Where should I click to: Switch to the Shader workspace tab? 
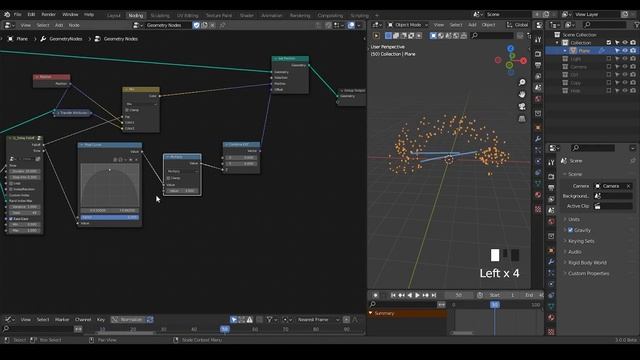[247, 16]
